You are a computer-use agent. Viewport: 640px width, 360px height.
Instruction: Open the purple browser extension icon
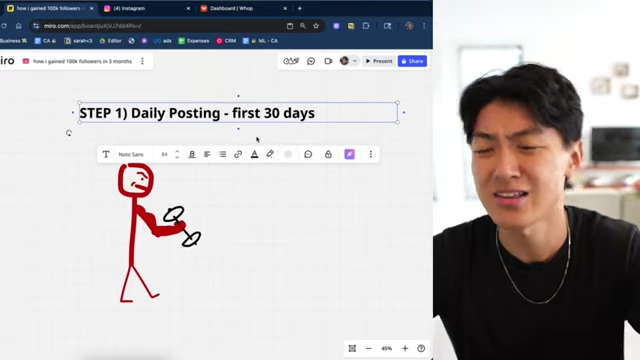[336, 26]
